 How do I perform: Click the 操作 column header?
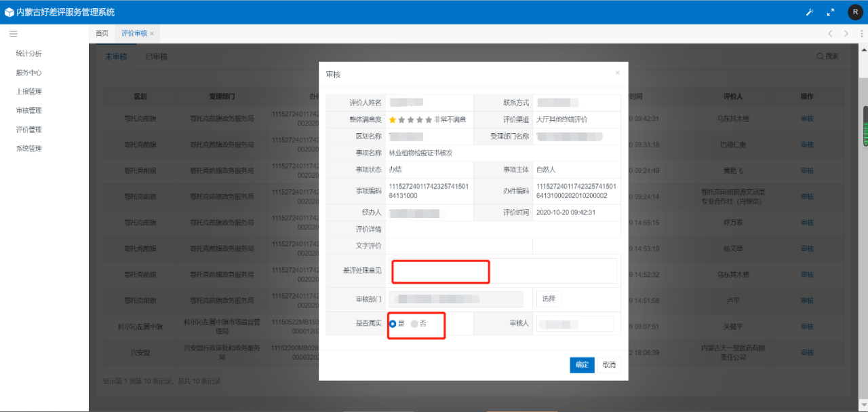click(x=807, y=97)
